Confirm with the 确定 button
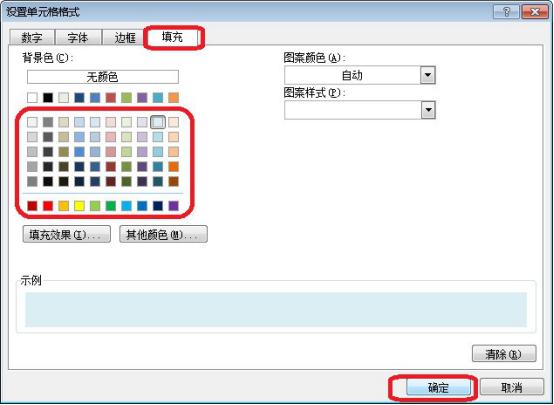 point(438,388)
